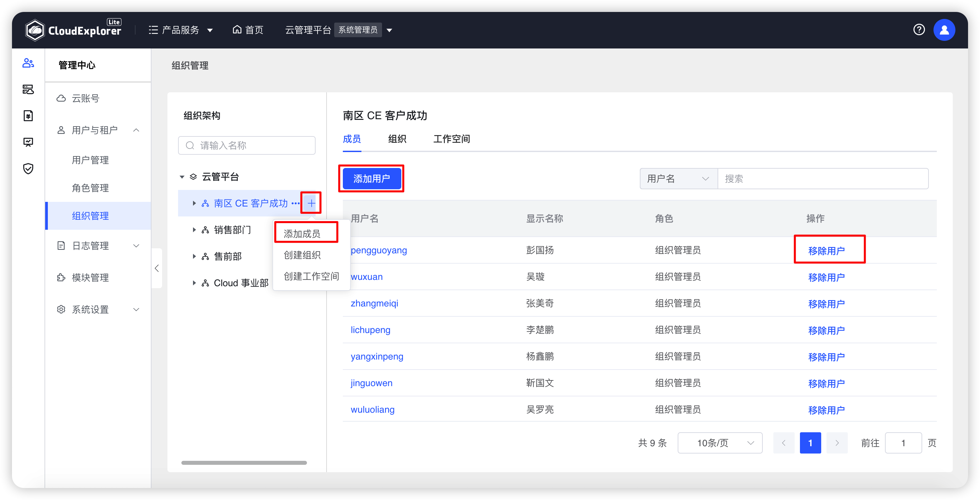
Task: Collapse the sidebar with the left arrow handle
Action: pyautogui.click(x=157, y=269)
